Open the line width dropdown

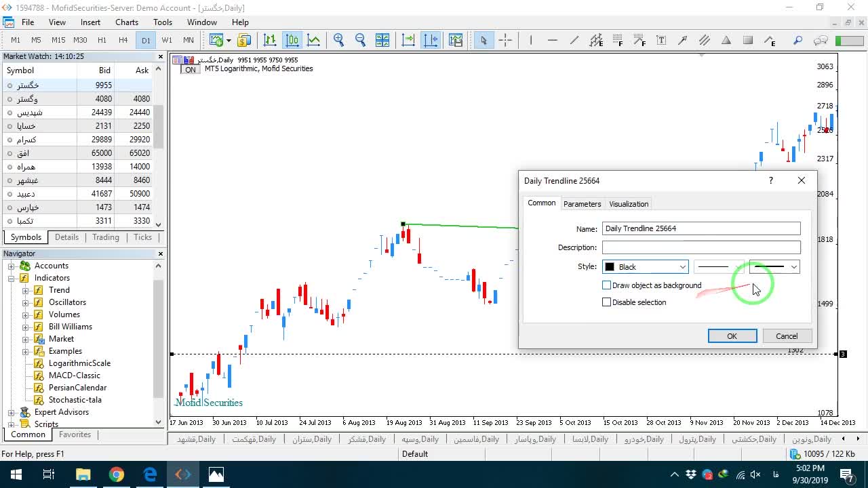point(774,267)
